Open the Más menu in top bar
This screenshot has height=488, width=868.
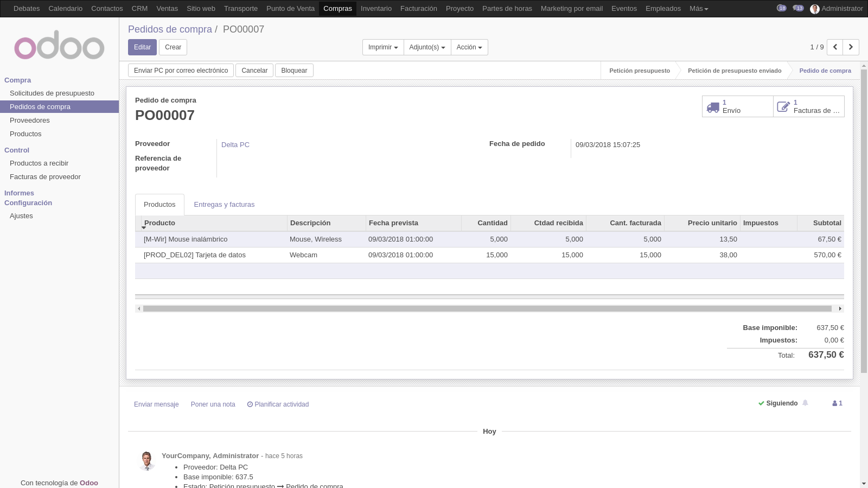tap(698, 9)
